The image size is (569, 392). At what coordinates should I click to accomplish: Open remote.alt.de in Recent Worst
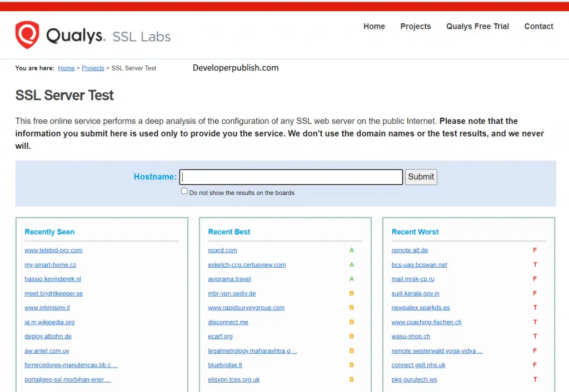410,250
